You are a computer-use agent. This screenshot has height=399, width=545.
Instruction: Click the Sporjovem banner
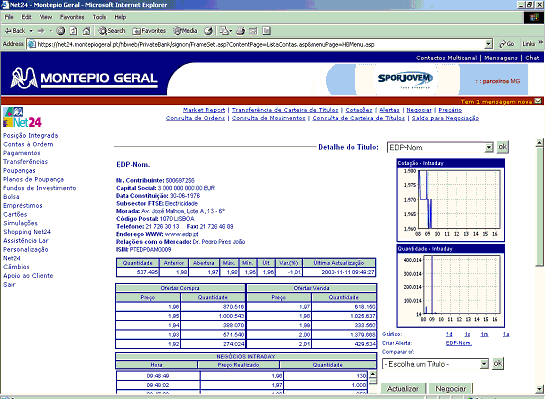(x=405, y=80)
